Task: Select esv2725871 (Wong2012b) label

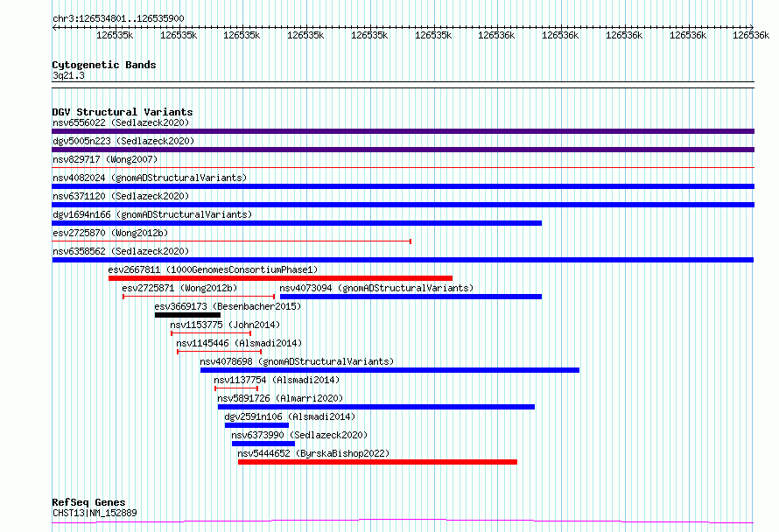Action: 179,288
